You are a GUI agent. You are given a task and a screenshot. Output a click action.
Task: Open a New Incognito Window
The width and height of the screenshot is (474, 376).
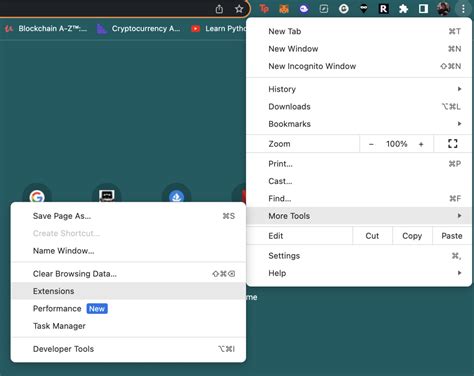coord(359,66)
